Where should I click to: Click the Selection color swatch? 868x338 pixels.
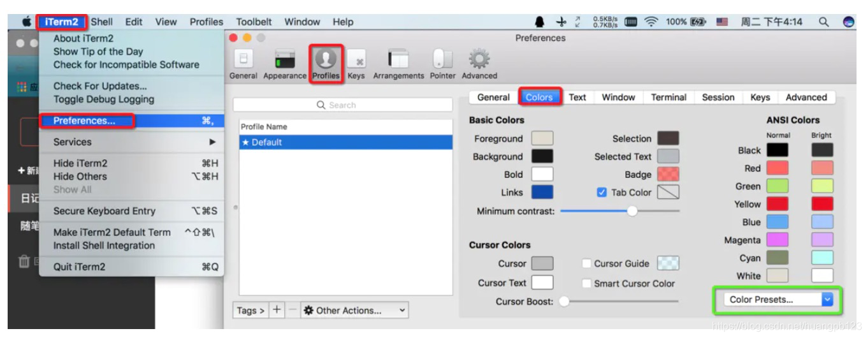(668, 138)
